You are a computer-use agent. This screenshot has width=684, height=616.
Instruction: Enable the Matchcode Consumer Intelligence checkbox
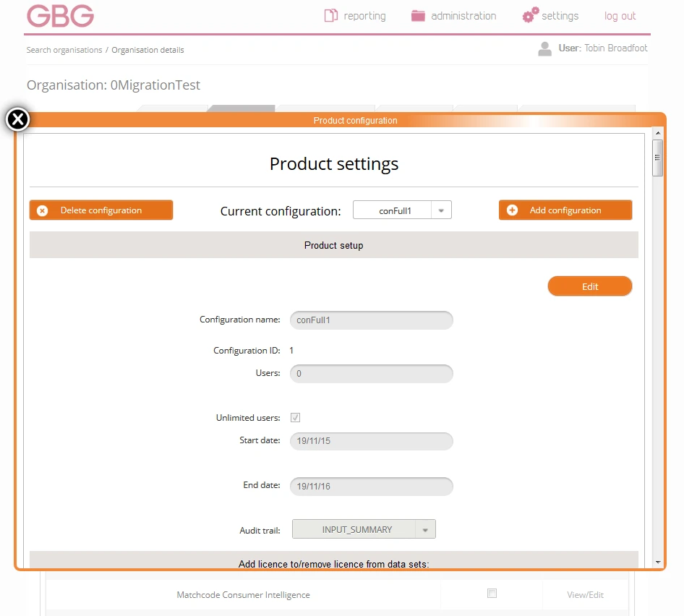coord(492,593)
